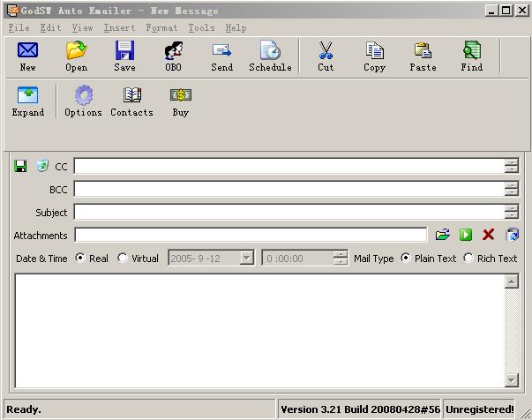532x420 pixels.
Task: Open the Find tool
Action: click(x=472, y=56)
